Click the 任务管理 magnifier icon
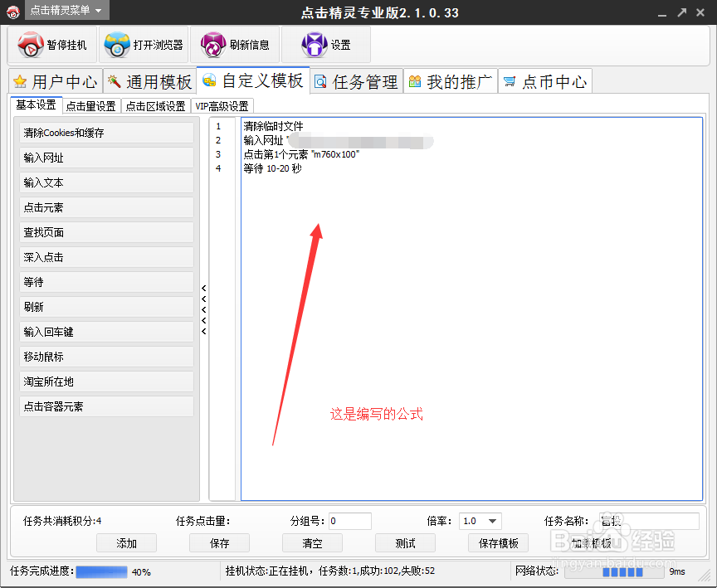Image resolution: width=717 pixels, height=588 pixels. tap(320, 82)
